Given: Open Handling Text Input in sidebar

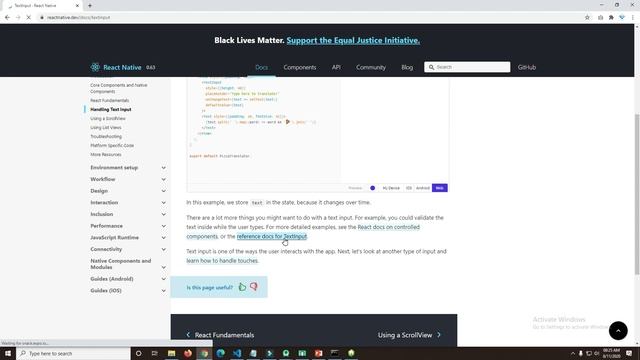Looking at the screenshot, I should click(111, 109).
